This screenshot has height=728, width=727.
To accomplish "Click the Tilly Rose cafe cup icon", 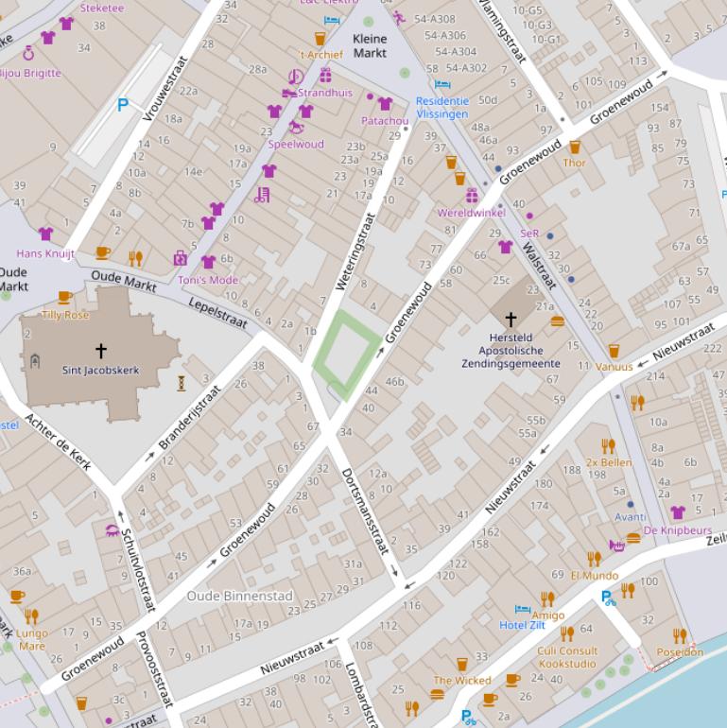I will click(x=64, y=298).
